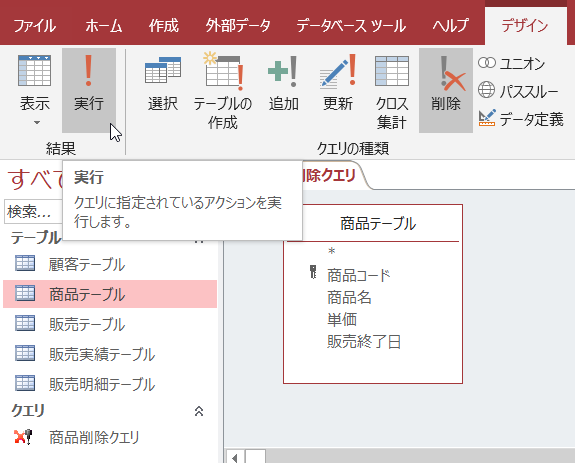Select 販売終了日 field in field list
The width and height of the screenshot is (575, 463).
coord(364,341)
